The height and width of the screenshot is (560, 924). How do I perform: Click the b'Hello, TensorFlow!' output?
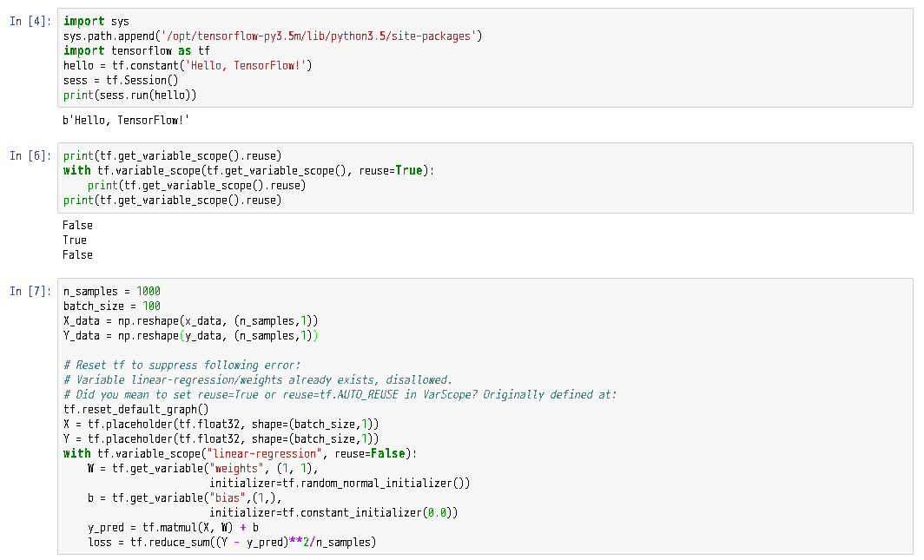(x=126, y=120)
